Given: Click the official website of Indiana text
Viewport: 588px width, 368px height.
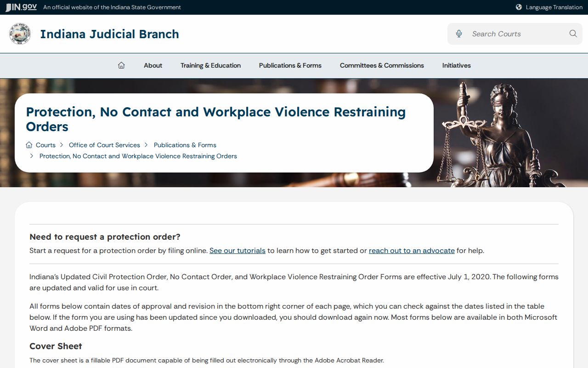Looking at the screenshot, I should click(112, 7).
